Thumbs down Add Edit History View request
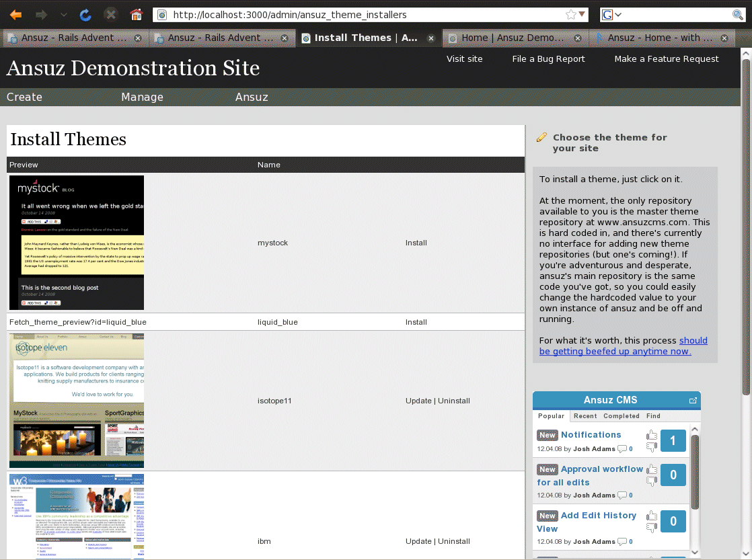This screenshot has height=560, width=752. (x=651, y=528)
